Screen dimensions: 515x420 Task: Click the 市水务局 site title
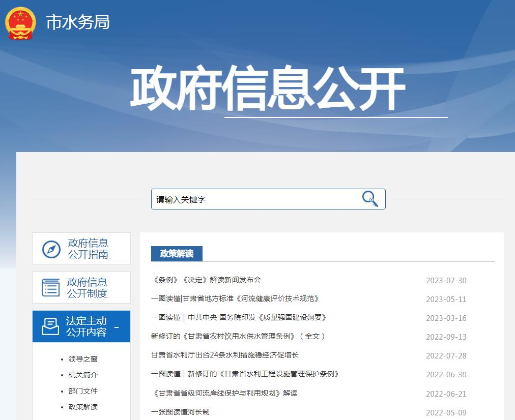(x=78, y=22)
